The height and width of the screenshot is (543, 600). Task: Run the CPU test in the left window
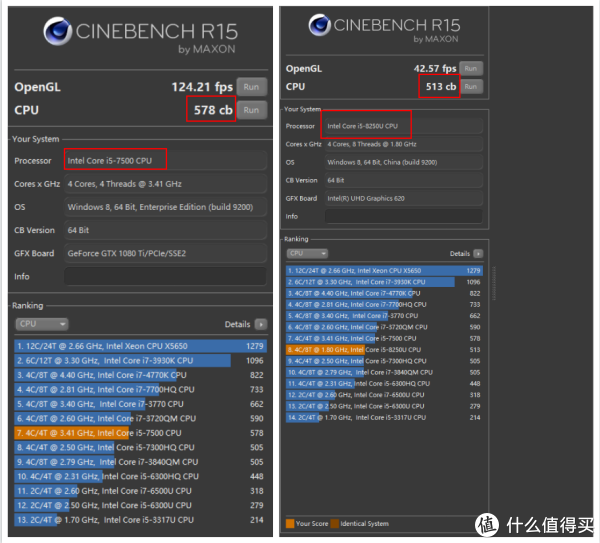pos(251,110)
